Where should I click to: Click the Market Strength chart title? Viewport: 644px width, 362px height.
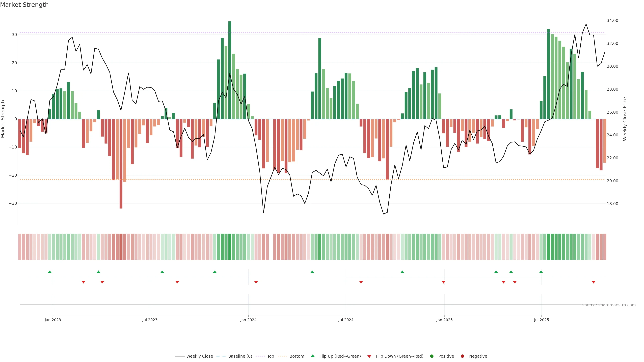click(24, 5)
